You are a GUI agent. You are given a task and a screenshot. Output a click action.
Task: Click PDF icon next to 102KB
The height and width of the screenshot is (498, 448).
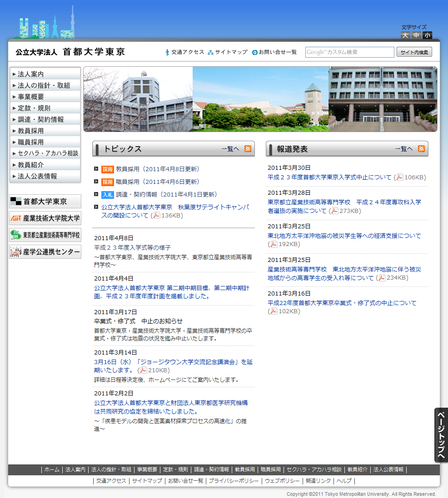pyautogui.click(x=274, y=311)
